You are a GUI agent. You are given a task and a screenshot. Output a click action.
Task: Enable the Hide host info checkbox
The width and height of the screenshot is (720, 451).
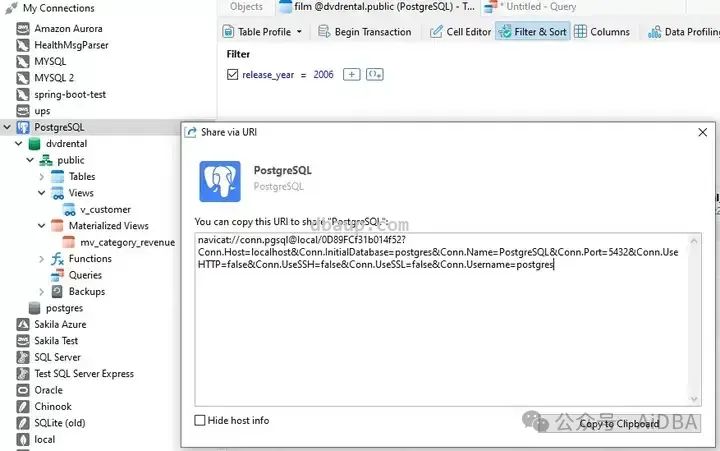(200, 420)
